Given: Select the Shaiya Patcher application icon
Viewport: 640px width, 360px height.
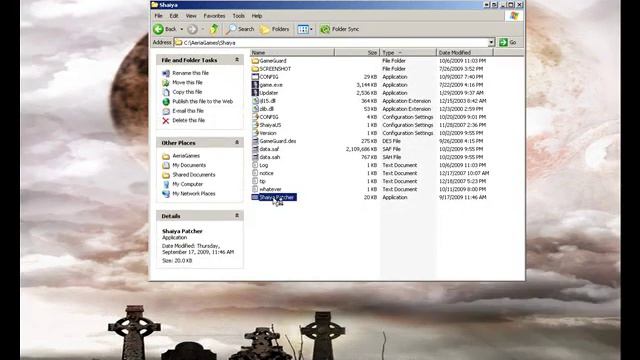Looking at the screenshot, I should 255,197.
